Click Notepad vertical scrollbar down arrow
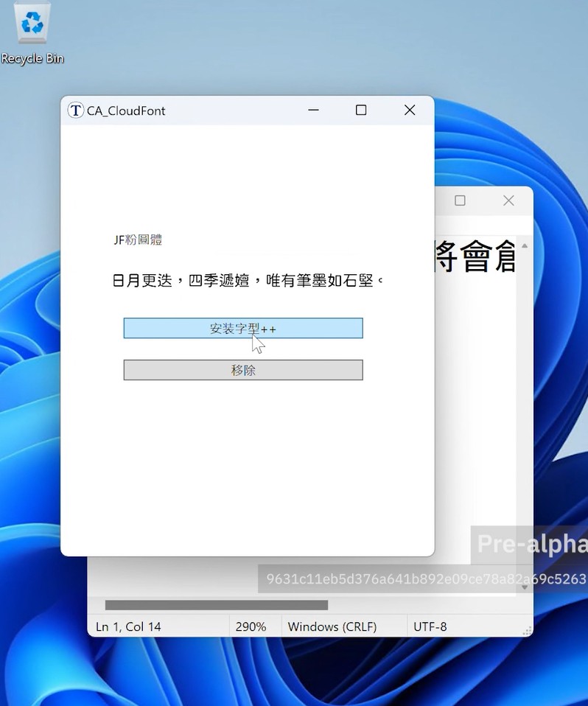This screenshot has width=588, height=706. [525, 587]
